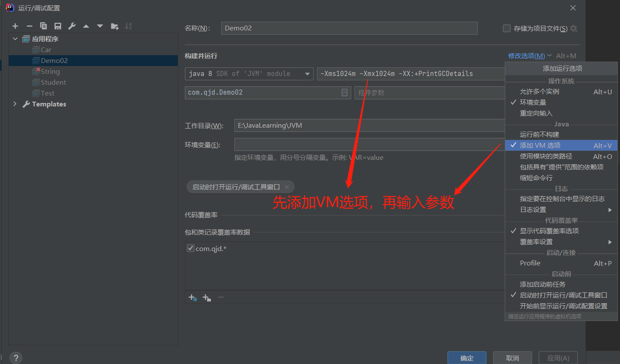
Task: Click the com.qjd.Demo02 main class field
Action: 268,93
